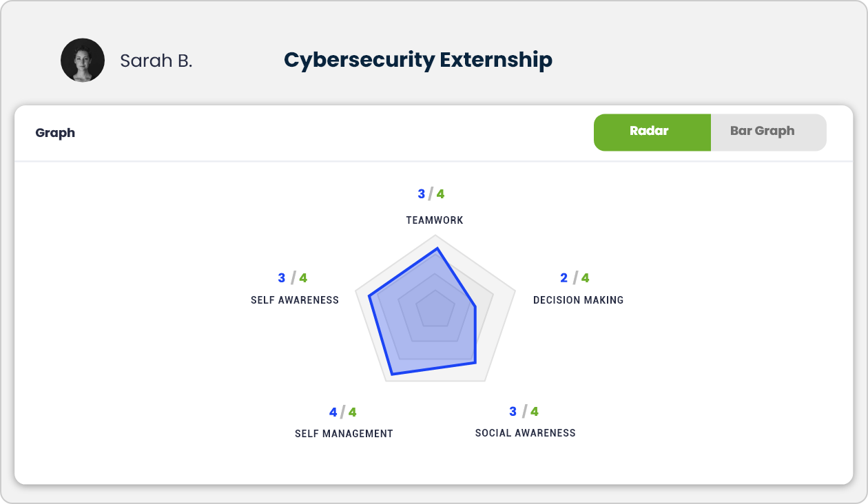Click Sarah B.'s profile photo
This screenshot has height=504, width=868.
[x=83, y=61]
